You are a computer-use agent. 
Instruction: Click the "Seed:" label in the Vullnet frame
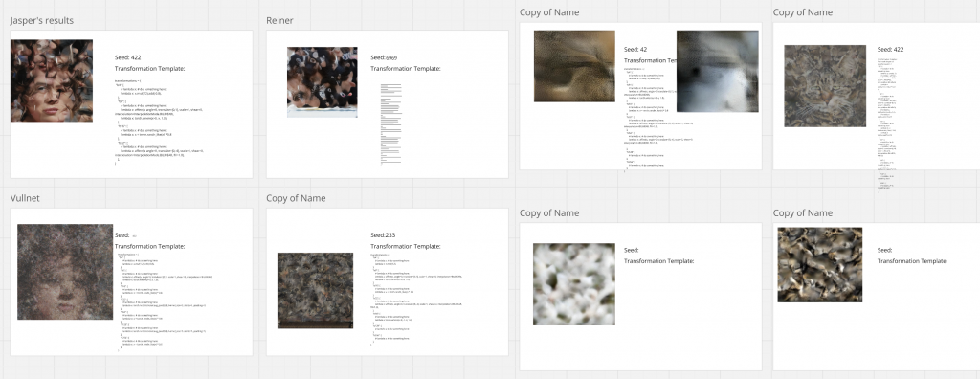click(x=122, y=235)
